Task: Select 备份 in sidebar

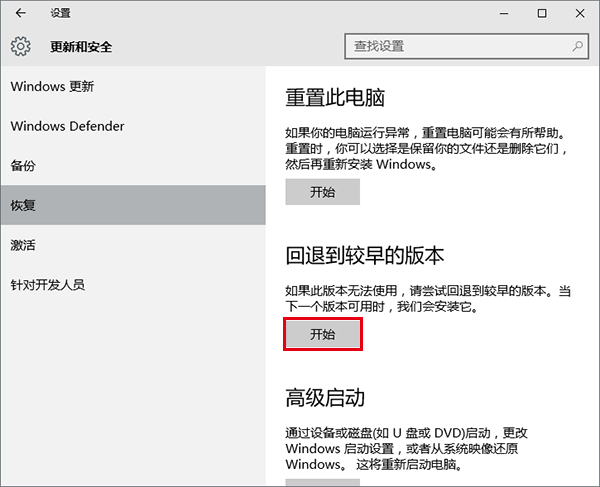Action: pos(133,166)
